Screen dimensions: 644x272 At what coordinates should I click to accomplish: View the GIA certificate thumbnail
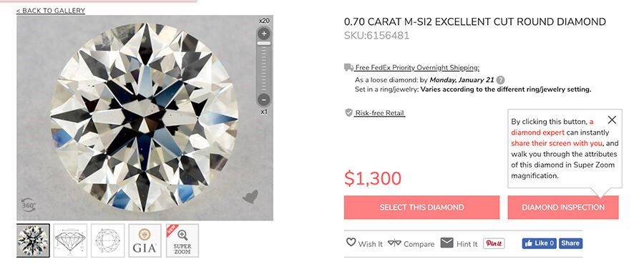point(145,241)
